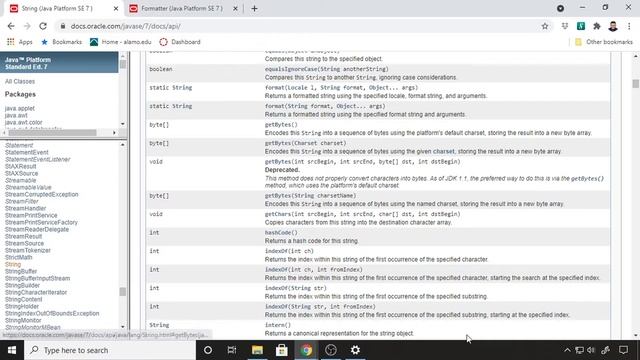Screen dimensions: 640x360
Task: Select StringBuffer in class list
Action: (21, 271)
